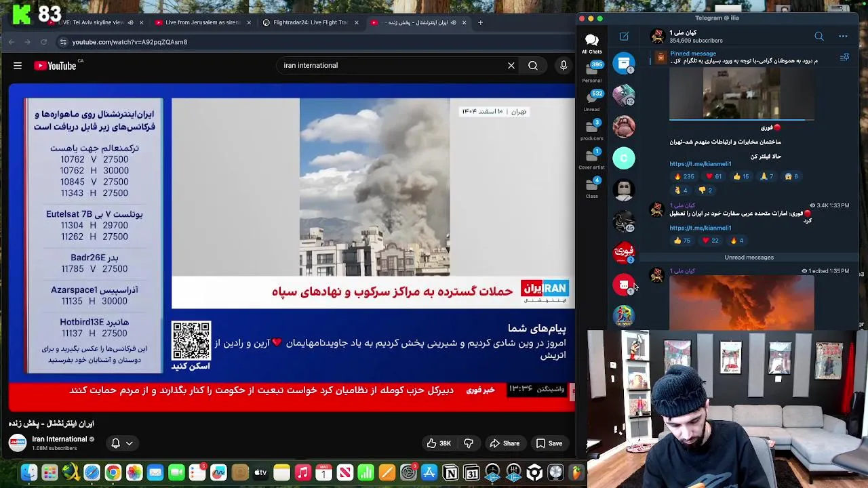Viewport: 868px width, 488px height.
Task: Share the YouTube video
Action: (x=505, y=443)
